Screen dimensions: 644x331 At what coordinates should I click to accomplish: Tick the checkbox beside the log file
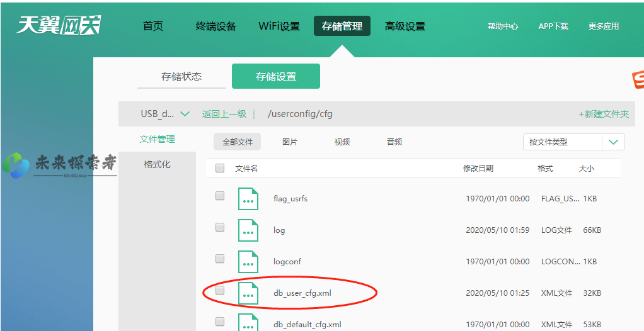[x=220, y=228]
